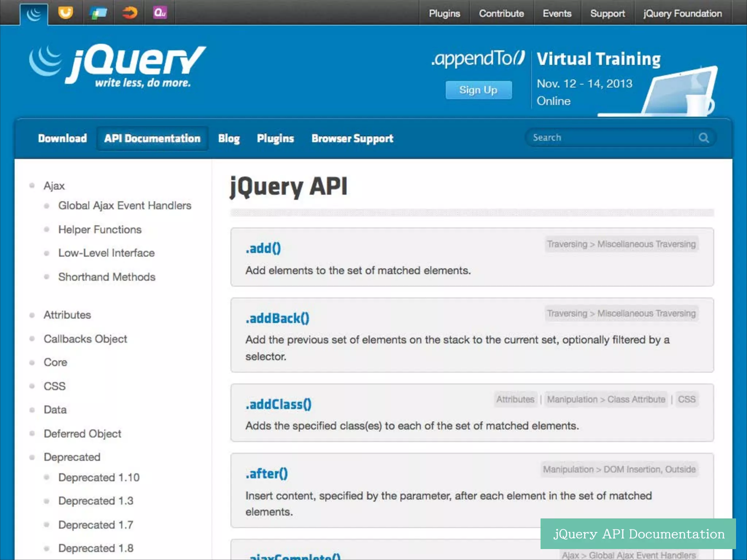Open Low-Level Interface category
747x560 pixels.
107,253
